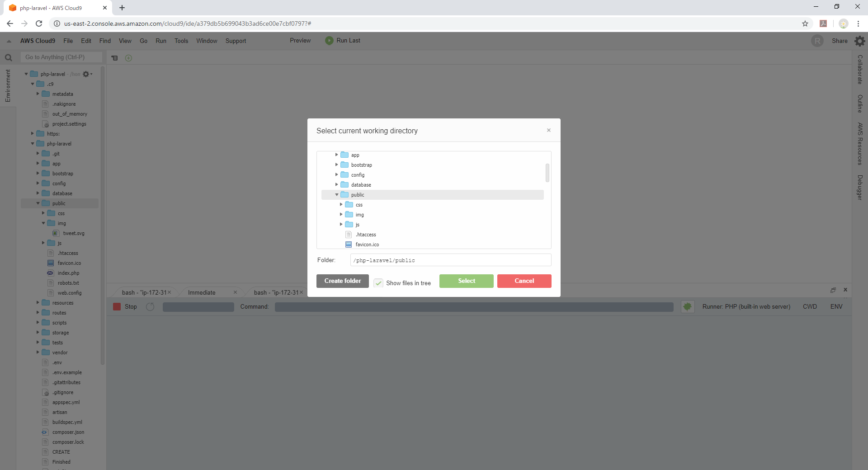The image size is (868, 470).
Task: Select favicon.ico in dialog tree
Action: 367,244
